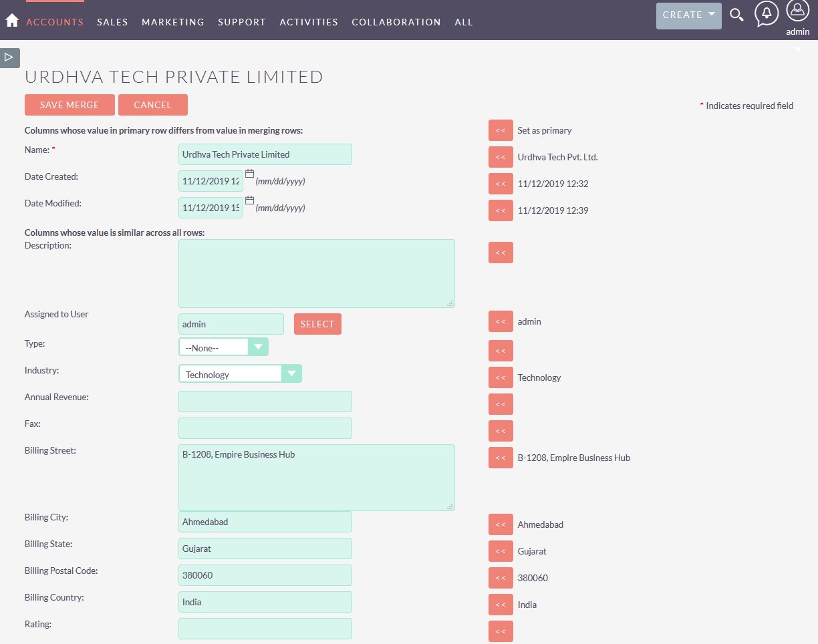Edit the Billing Postal Code field

pos(265,575)
